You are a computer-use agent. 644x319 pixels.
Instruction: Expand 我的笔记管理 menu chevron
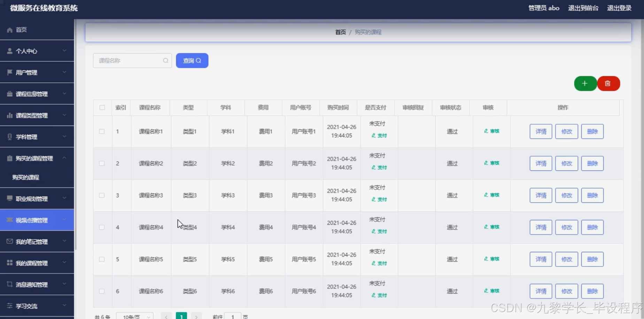coord(64,241)
